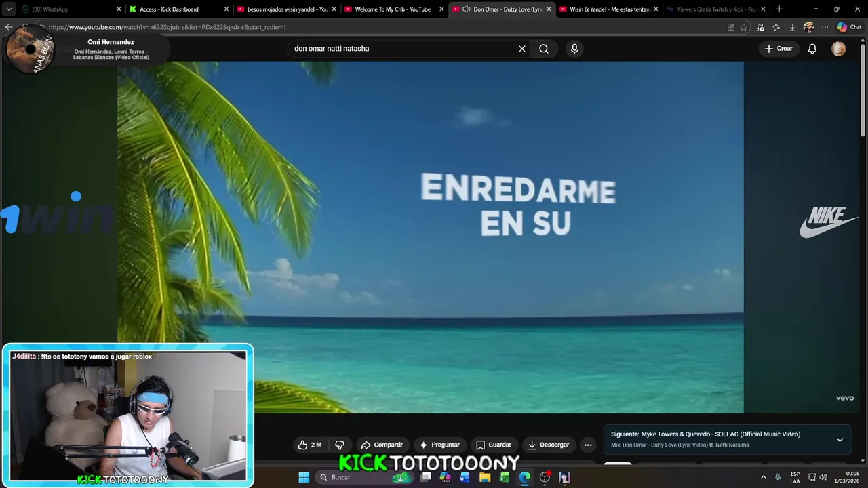Close the Welcome To My Crib tab

[441, 9]
